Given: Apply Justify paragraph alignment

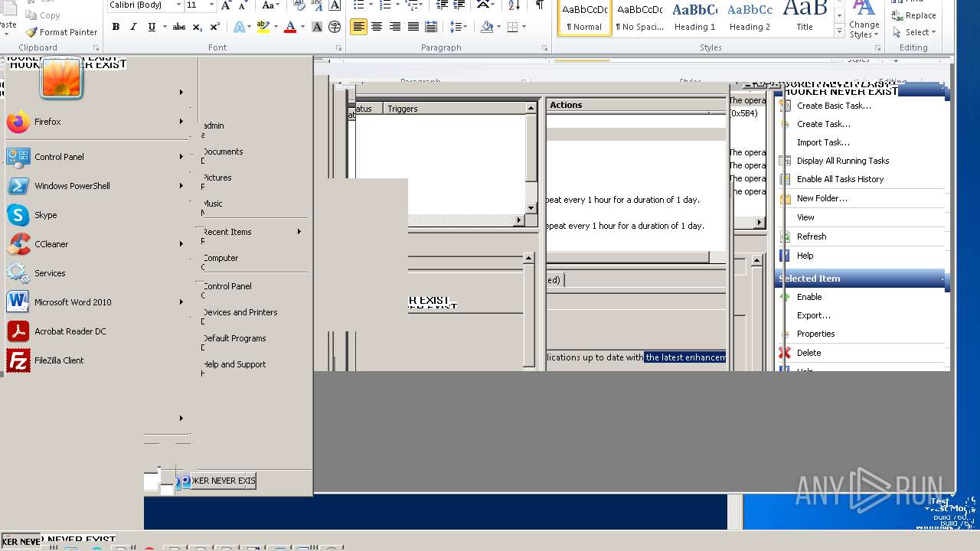Looking at the screenshot, I should pyautogui.click(x=413, y=27).
